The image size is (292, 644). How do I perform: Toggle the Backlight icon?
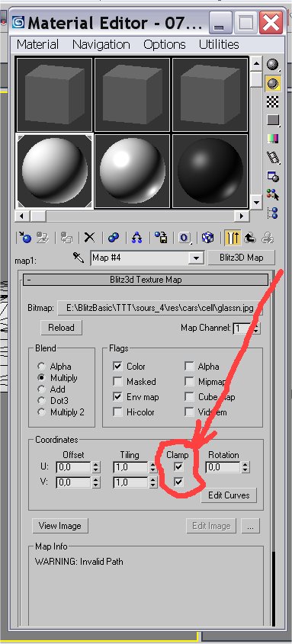point(273,83)
